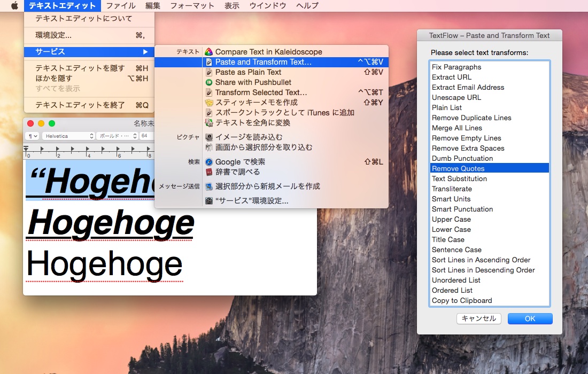
Task: Select Plain List transform
Action: click(x=489, y=107)
